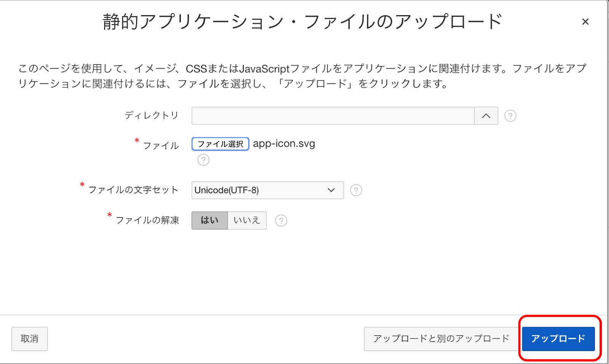
Task: Click the ファイルの文字セット label
Action: [134, 190]
